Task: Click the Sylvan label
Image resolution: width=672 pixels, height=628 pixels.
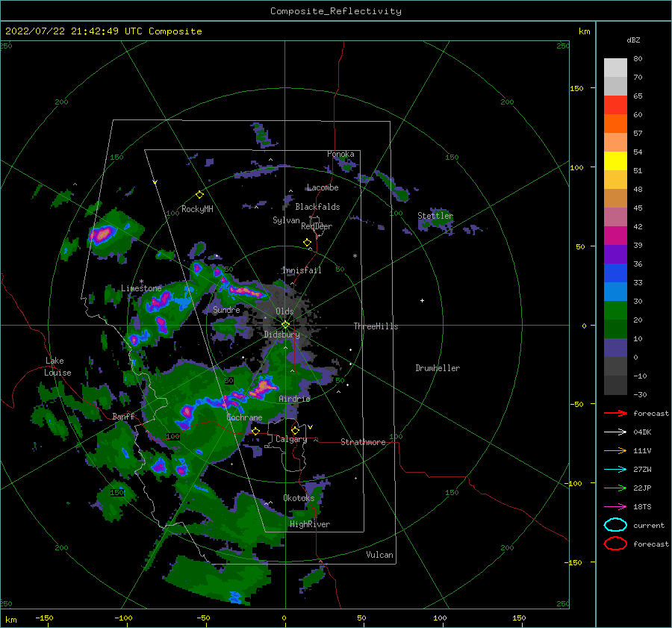Action: [286, 220]
